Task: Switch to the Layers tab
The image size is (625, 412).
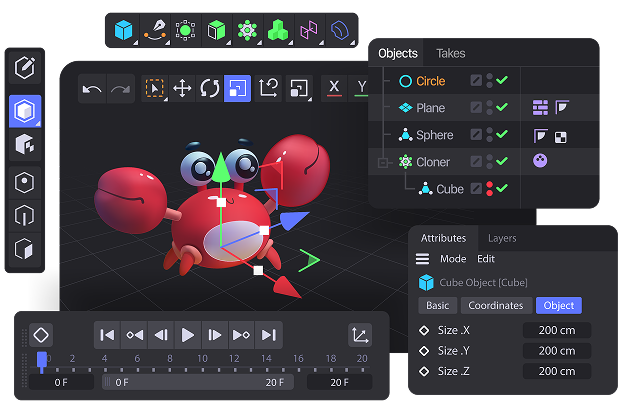Action: point(502,239)
